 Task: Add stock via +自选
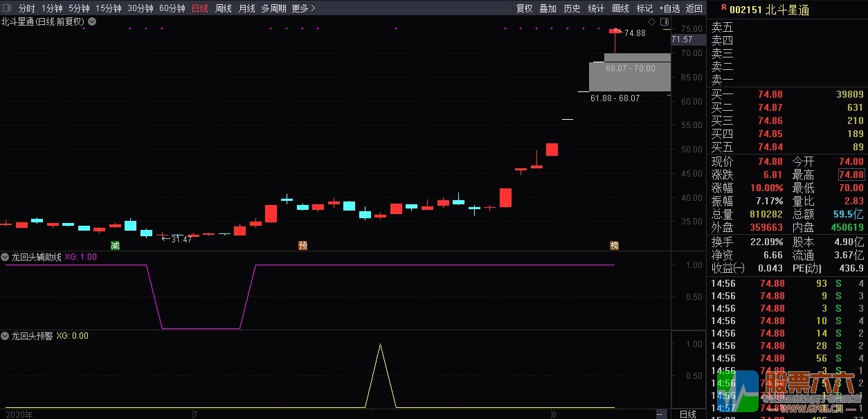point(669,8)
